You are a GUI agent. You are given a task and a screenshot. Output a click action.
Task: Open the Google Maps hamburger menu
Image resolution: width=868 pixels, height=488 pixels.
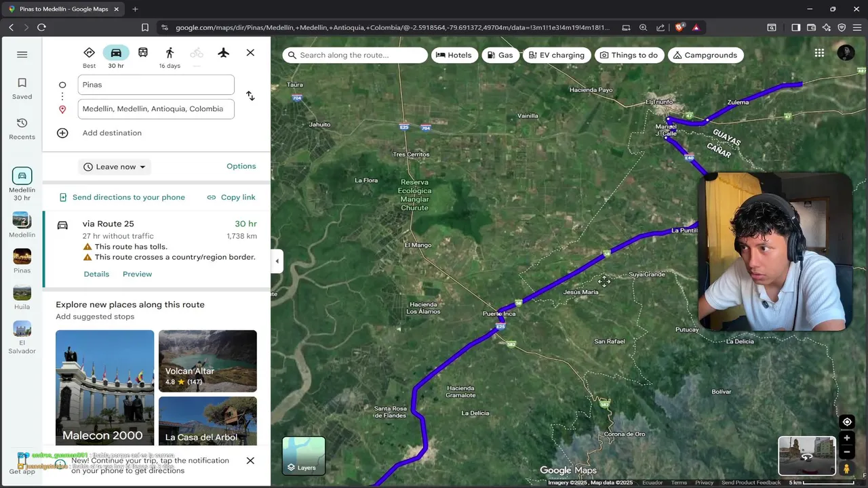(22, 55)
